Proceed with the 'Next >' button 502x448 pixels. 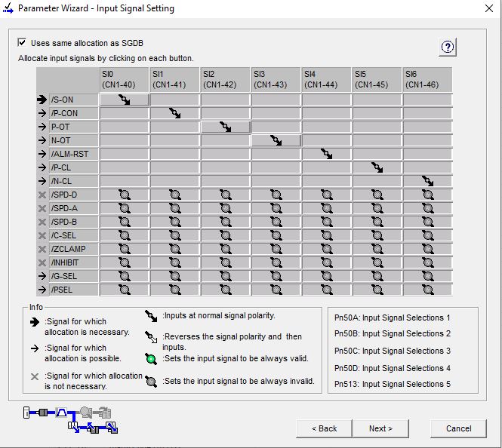click(x=380, y=428)
